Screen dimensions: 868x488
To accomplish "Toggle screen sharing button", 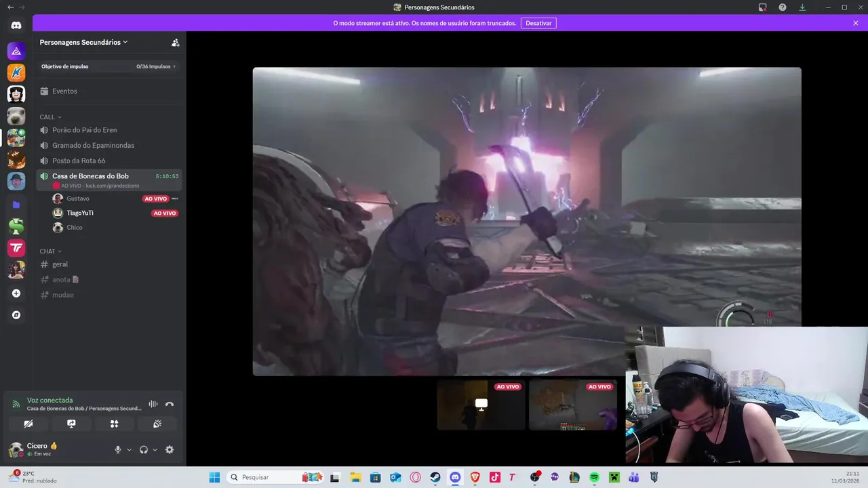I will coord(71,424).
